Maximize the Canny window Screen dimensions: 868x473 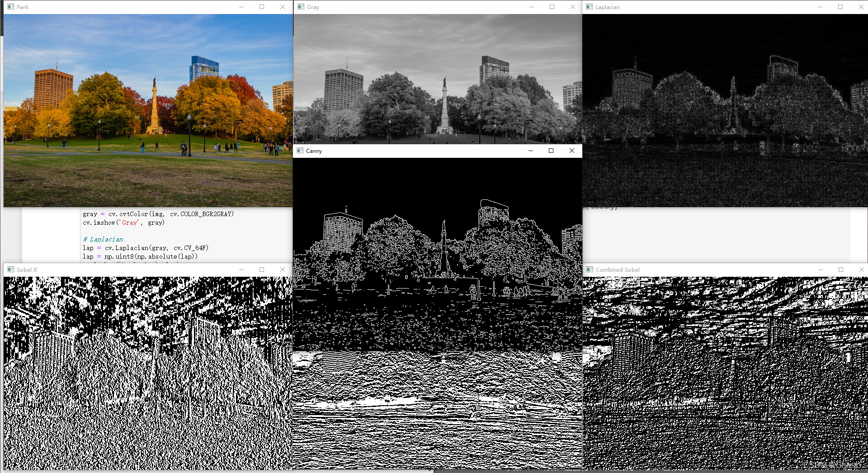(x=551, y=151)
